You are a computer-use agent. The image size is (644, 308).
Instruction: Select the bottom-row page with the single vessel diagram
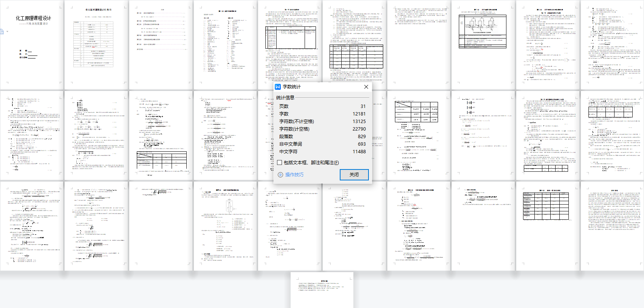(225, 226)
